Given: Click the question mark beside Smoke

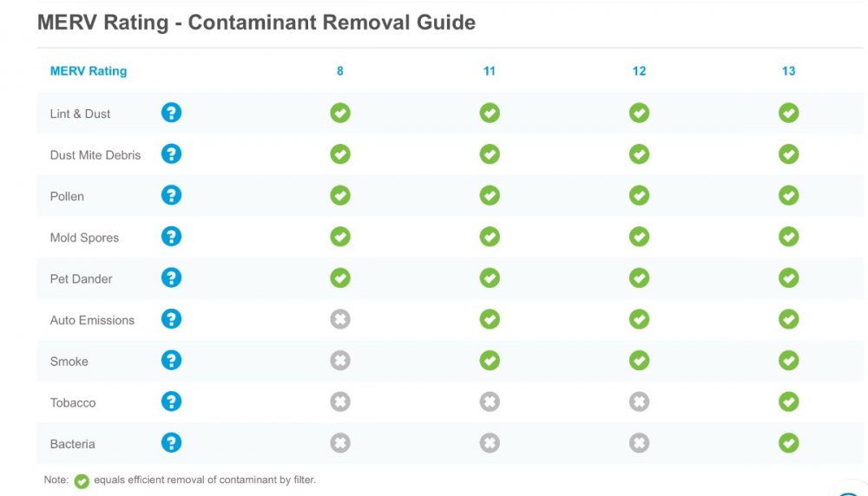Looking at the screenshot, I should coord(172,361).
